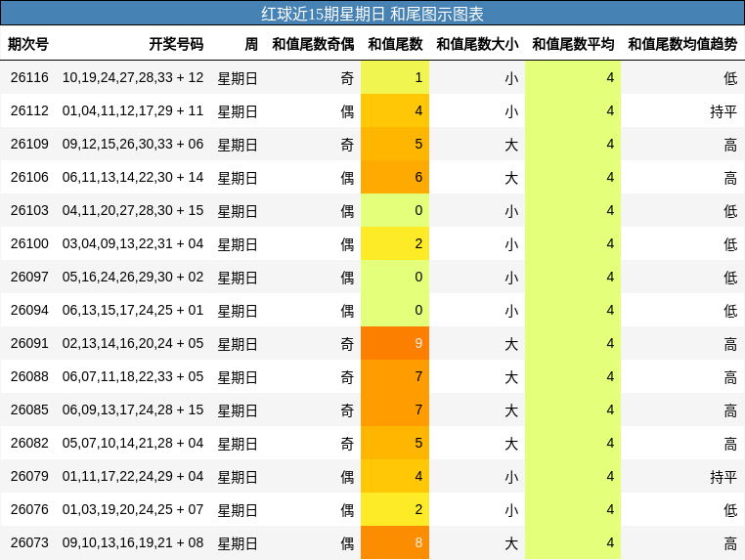This screenshot has height=560, width=745.
Task: Select issue number 26088
Action: pyautogui.click(x=29, y=376)
